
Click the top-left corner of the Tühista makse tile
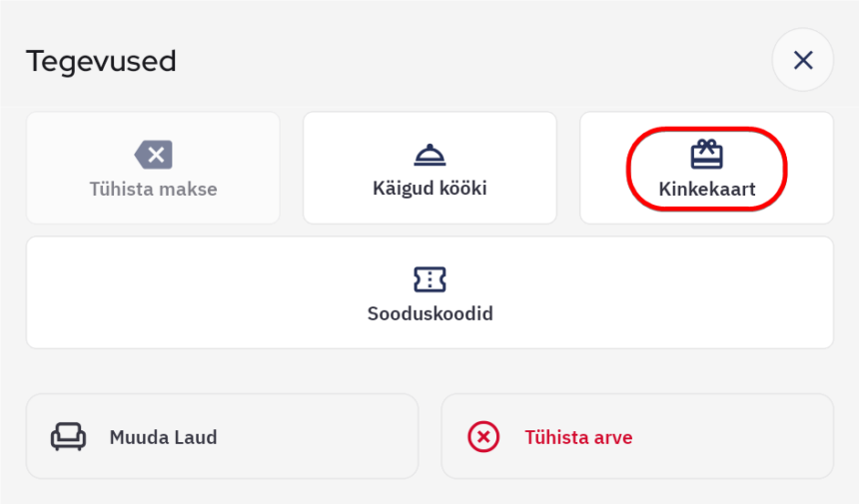[39, 124]
